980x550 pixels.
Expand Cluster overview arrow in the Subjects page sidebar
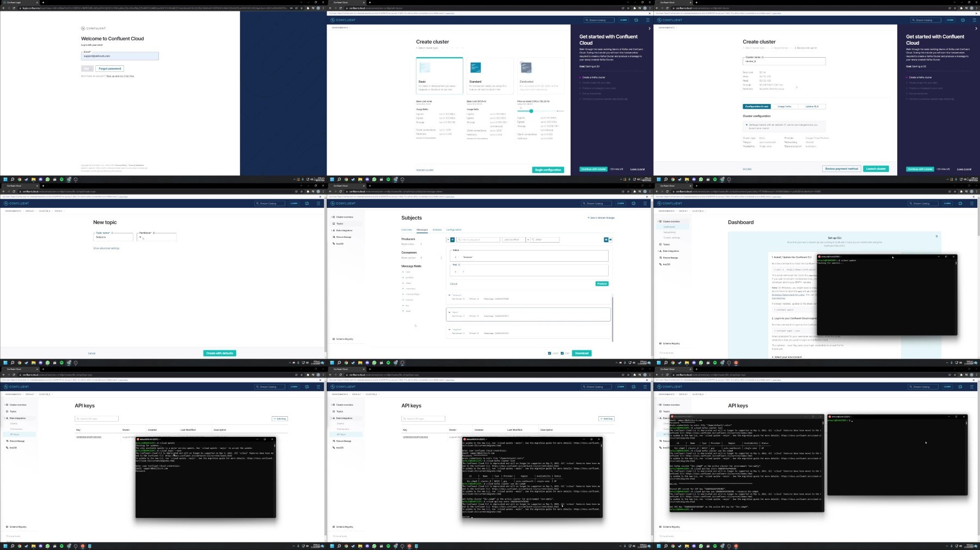(x=332, y=217)
